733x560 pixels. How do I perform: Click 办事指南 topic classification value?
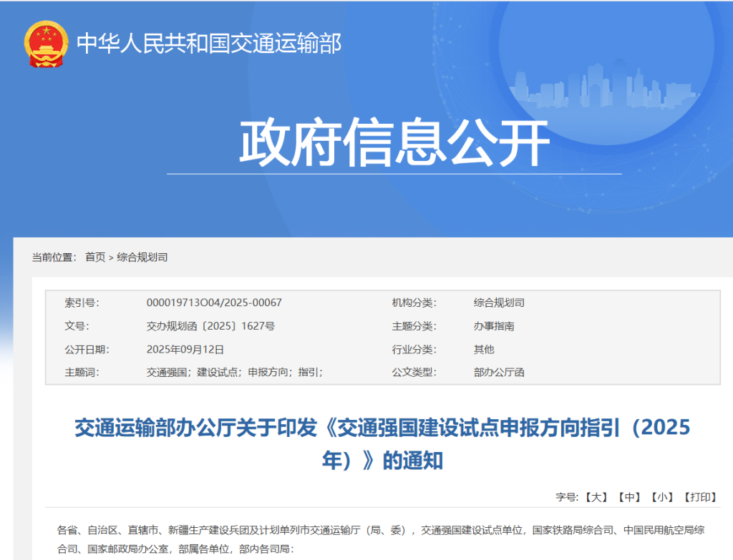[x=494, y=326]
